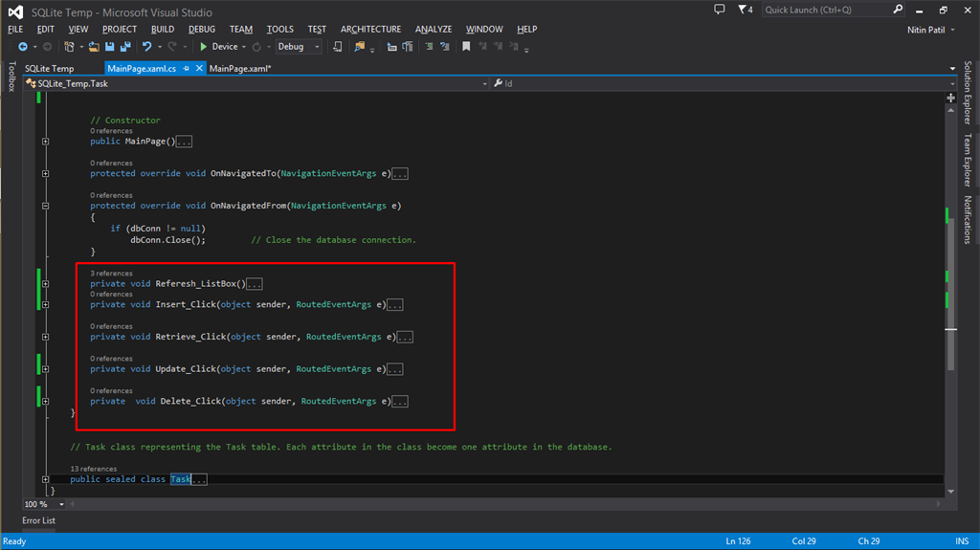Click the Save All toolbar icon
Viewport: 980px width, 550px height.
pos(126,47)
